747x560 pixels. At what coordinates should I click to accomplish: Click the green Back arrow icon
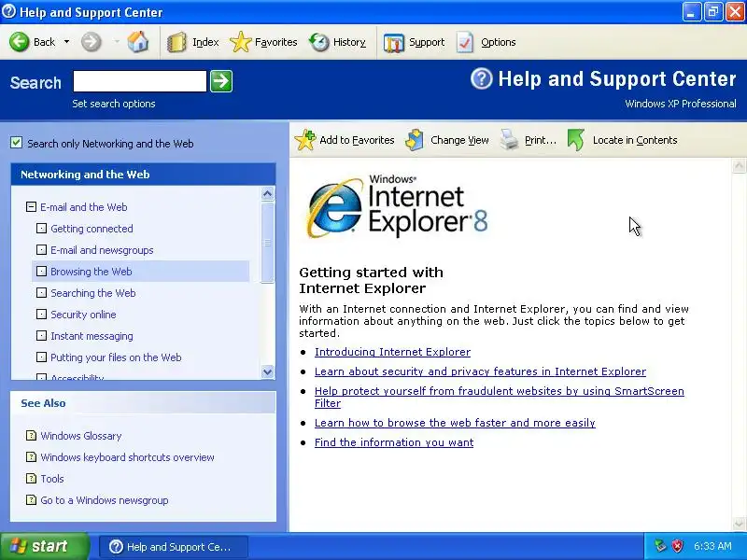[20, 42]
